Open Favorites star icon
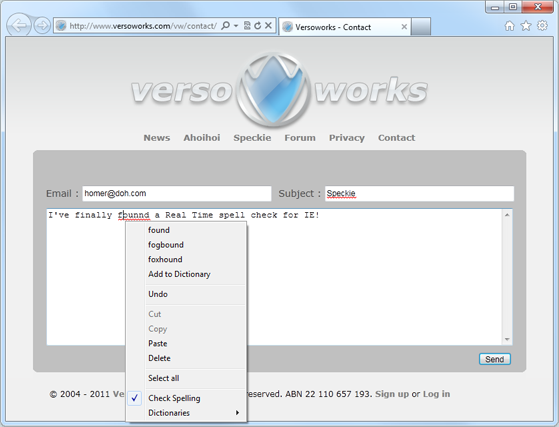 (526, 26)
